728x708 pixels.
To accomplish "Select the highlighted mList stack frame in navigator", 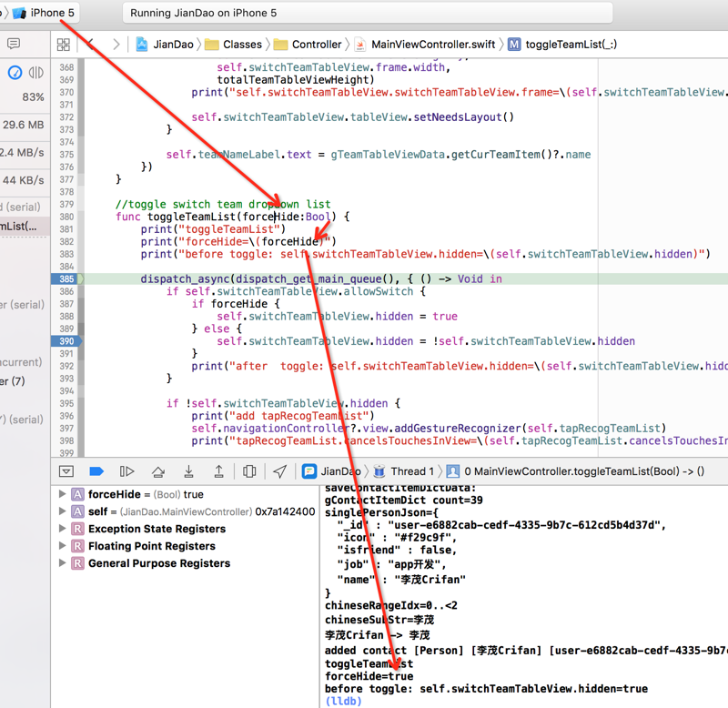I will tap(25, 227).
